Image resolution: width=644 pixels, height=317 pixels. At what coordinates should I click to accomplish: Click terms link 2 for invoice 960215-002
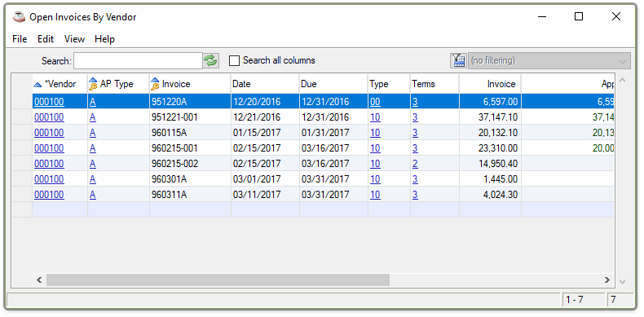point(415,164)
